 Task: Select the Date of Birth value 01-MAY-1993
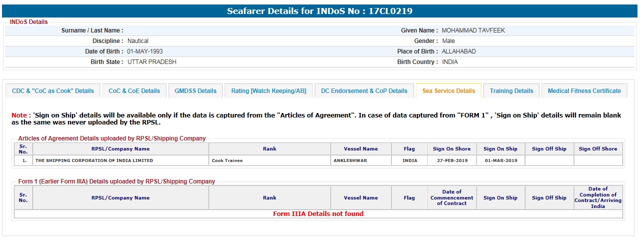click(x=145, y=51)
